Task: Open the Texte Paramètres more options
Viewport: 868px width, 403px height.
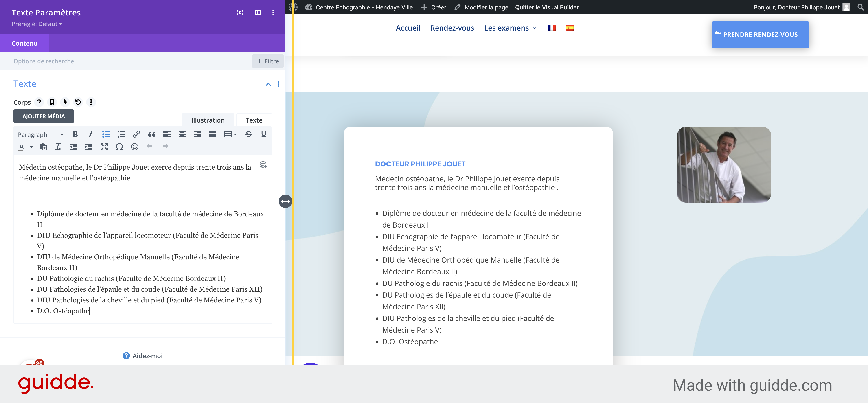Action: coord(273,13)
